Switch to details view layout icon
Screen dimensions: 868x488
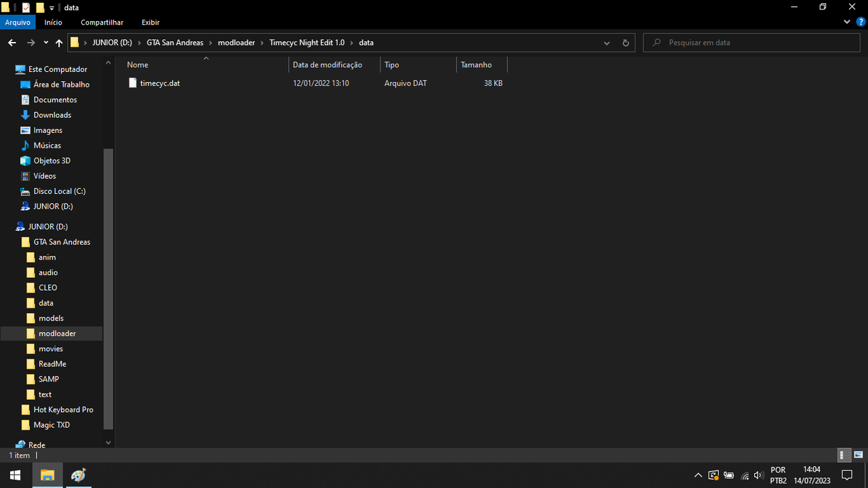pos(844,455)
